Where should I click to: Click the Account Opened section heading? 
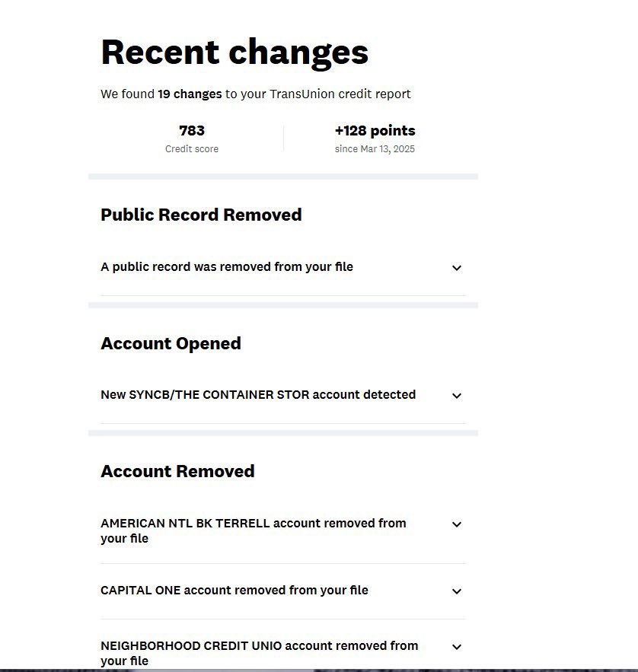click(171, 344)
